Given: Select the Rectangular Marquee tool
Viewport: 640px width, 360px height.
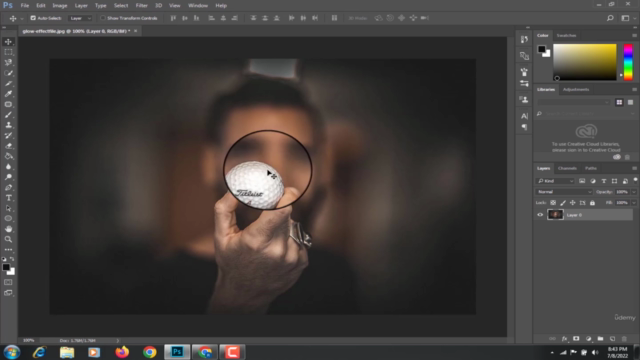Looking at the screenshot, I should [x=8, y=52].
